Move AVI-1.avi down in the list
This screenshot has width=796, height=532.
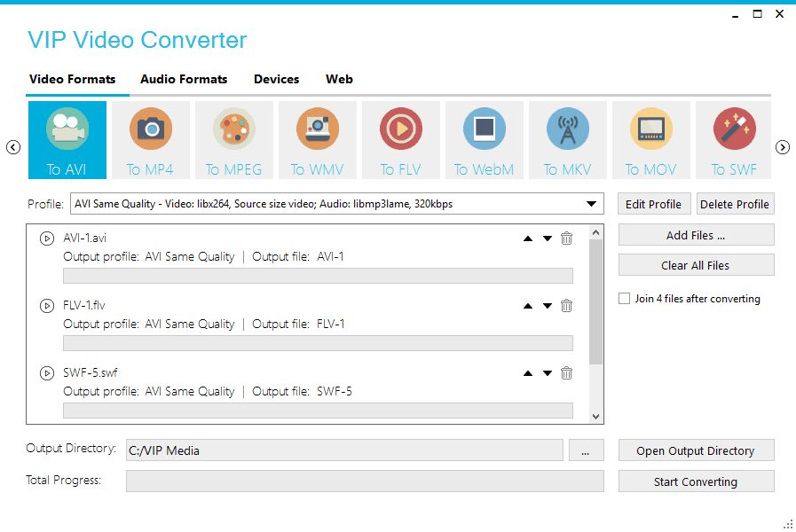(x=548, y=239)
